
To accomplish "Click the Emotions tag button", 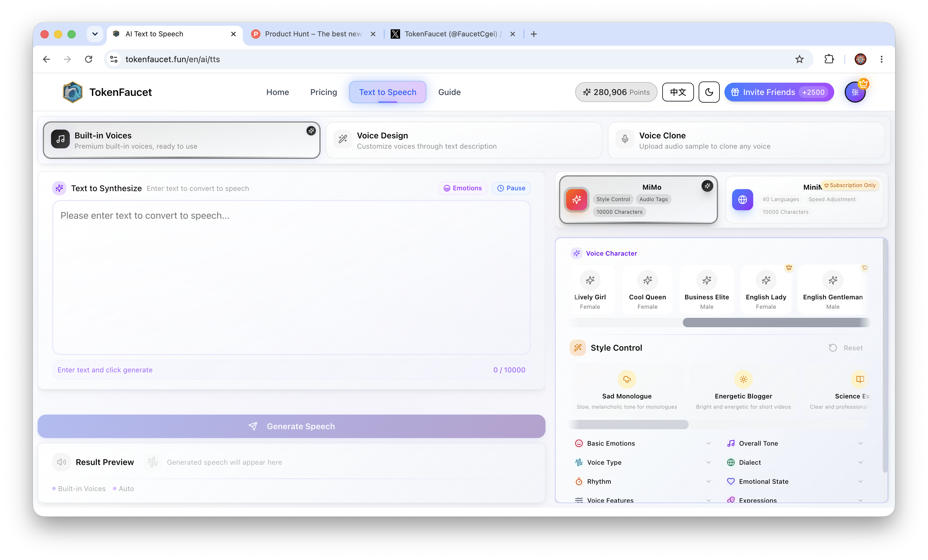I will coord(463,188).
